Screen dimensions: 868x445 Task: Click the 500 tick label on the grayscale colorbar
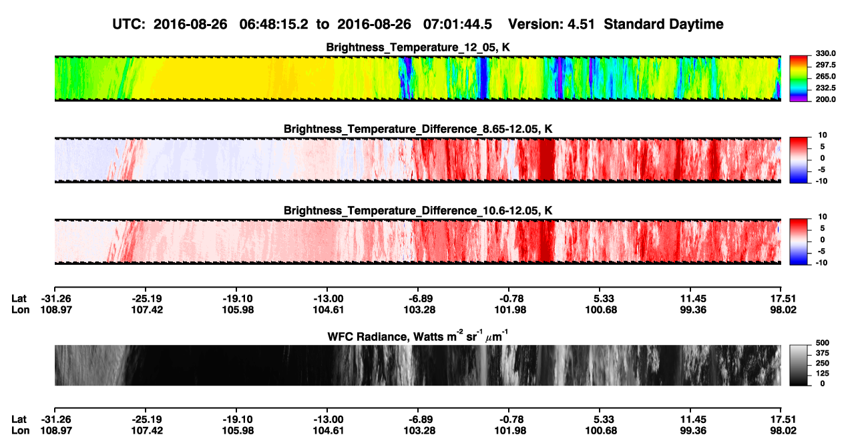pos(822,343)
